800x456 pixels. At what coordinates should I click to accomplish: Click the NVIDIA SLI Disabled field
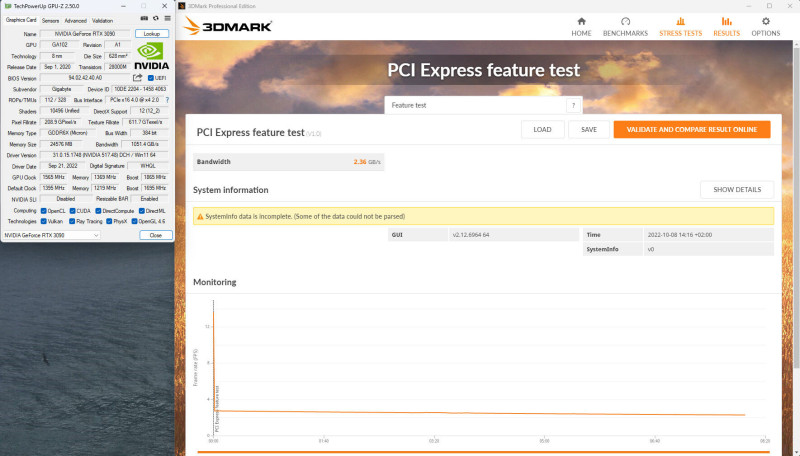(66, 199)
